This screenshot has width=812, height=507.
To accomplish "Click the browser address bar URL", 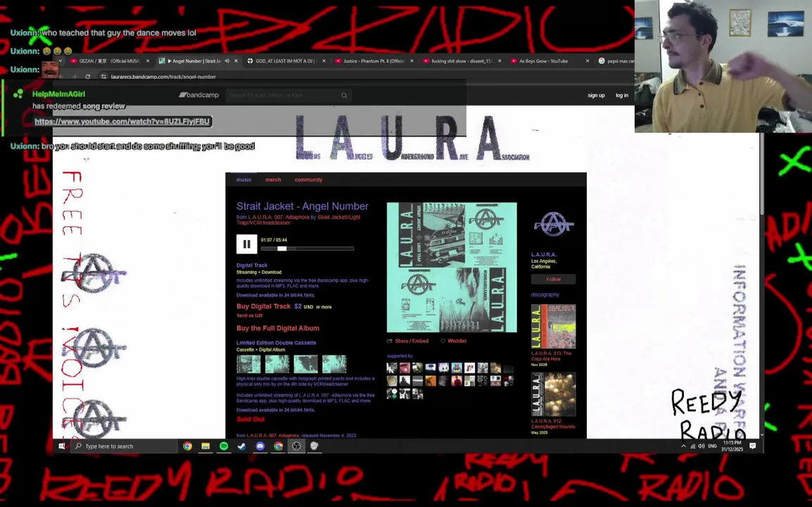I will coord(163,77).
